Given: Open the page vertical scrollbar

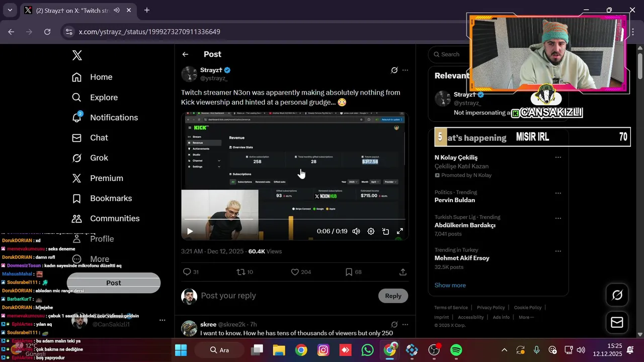Looking at the screenshot, I should coord(640,65).
